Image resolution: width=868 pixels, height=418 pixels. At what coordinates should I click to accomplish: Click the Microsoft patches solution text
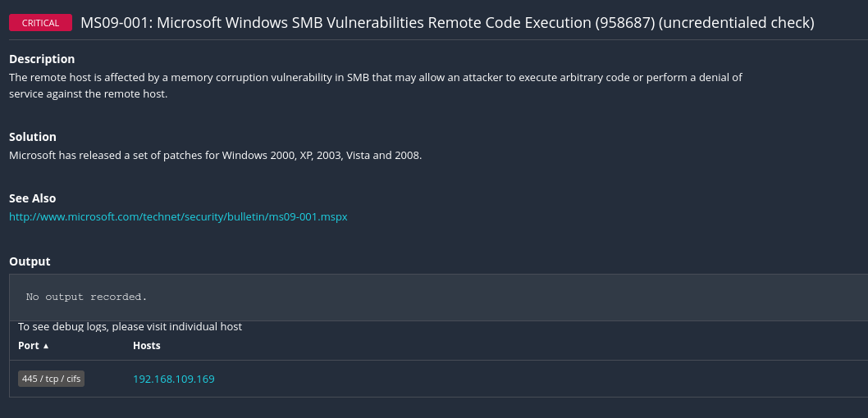(215, 155)
